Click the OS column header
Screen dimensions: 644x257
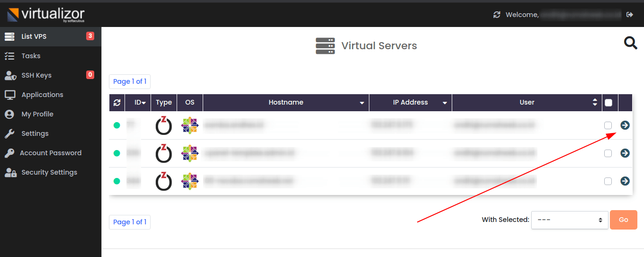[x=190, y=102]
